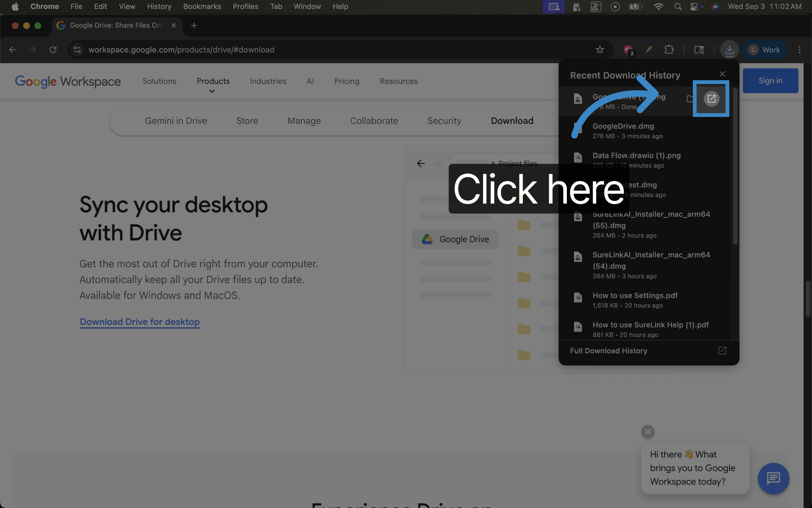
Task: Switch to Gemini in Drive section
Action: [176, 121]
